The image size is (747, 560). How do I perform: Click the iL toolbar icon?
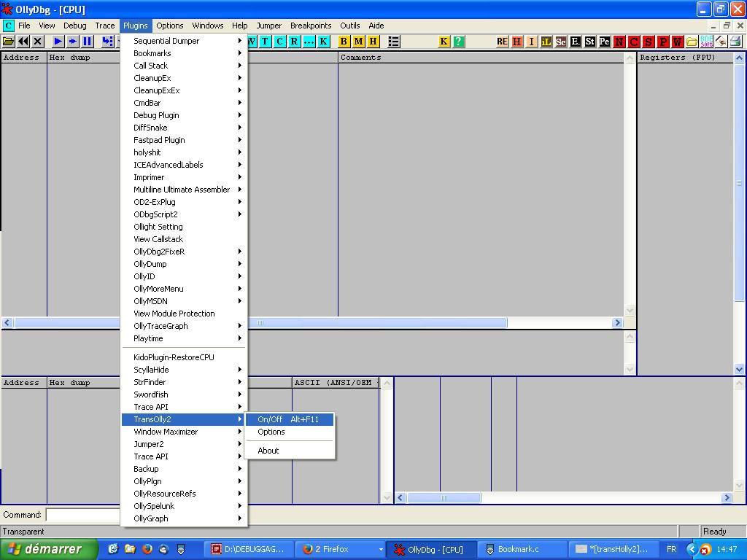coord(546,42)
